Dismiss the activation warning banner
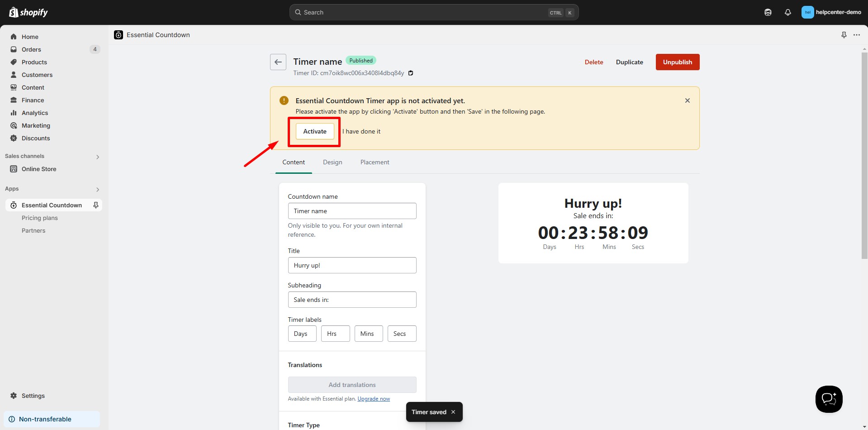868x430 pixels. click(688, 100)
